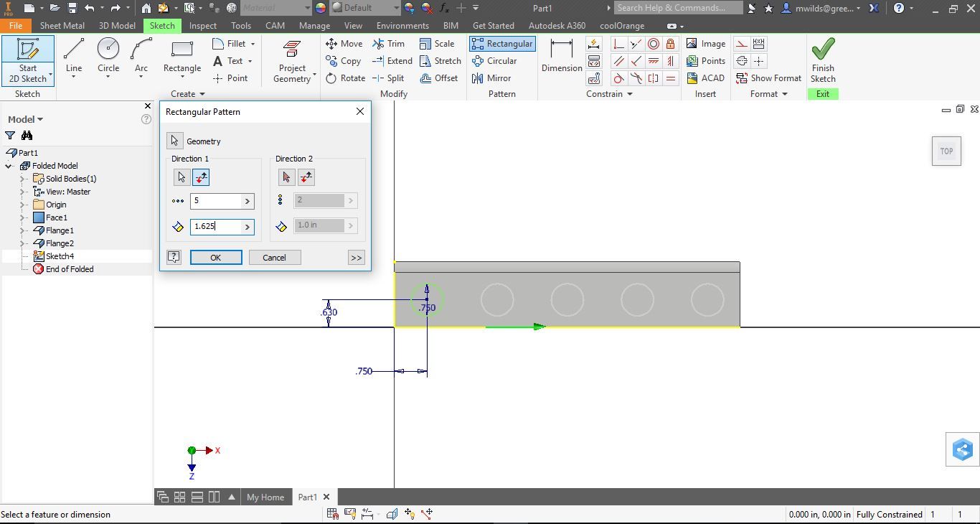Choose the Arc tool
Image resolution: width=980 pixels, height=524 pixels.
(141, 57)
